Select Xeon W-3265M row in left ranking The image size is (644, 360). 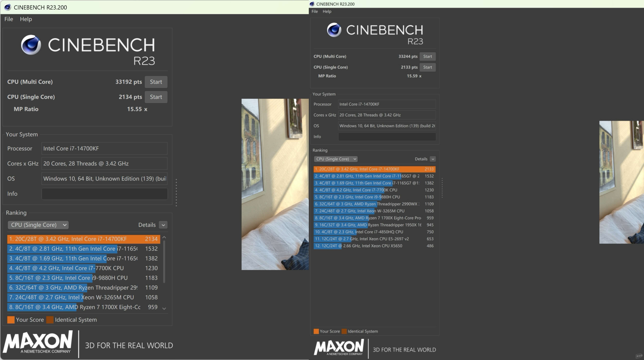tap(84, 297)
